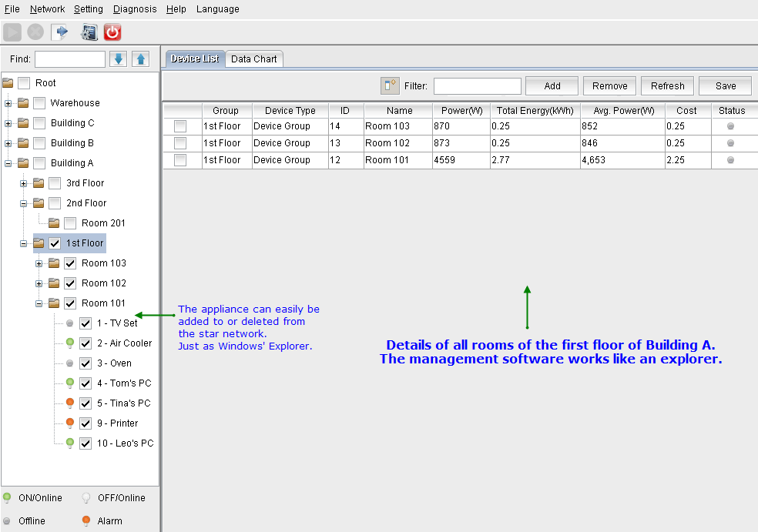Click the column settings icon beside Filter

click(390, 86)
